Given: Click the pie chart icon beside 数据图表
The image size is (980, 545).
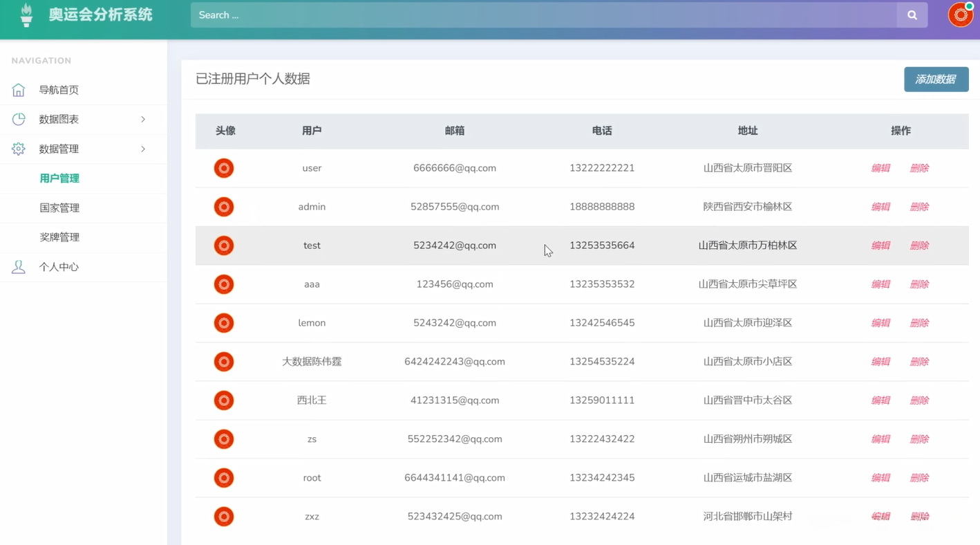Looking at the screenshot, I should pos(19,119).
